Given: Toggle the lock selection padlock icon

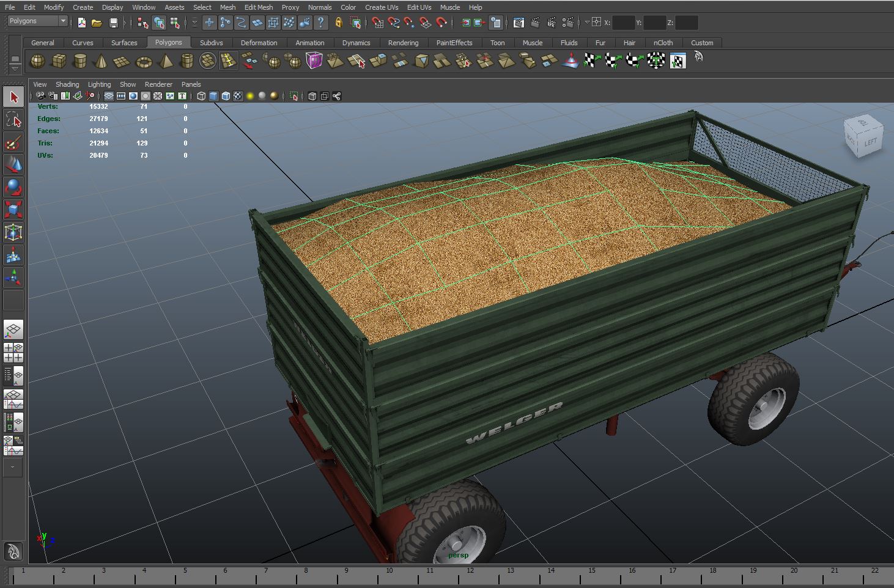Looking at the screenshot, I should pos(338,23).
